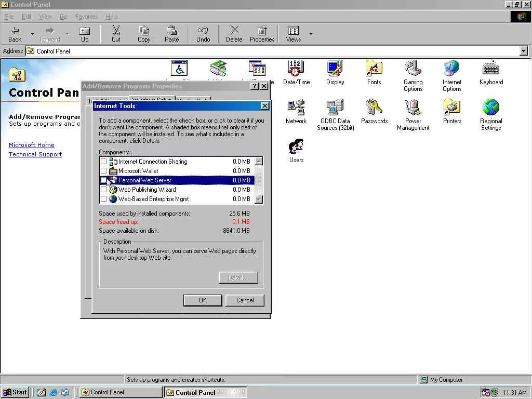The image size is (532, 399).
Task: Open Power Management icon
Action: pos(413,115)
